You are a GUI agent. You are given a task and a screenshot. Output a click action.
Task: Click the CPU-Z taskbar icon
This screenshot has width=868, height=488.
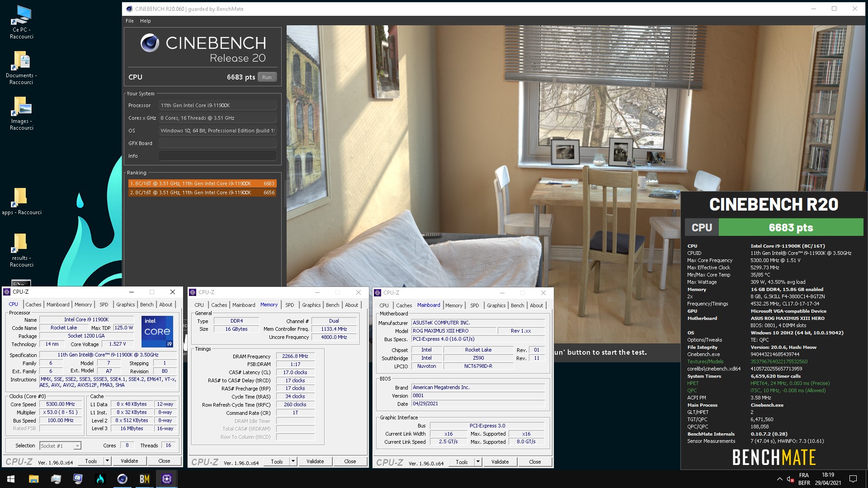[x=166, y=479]
